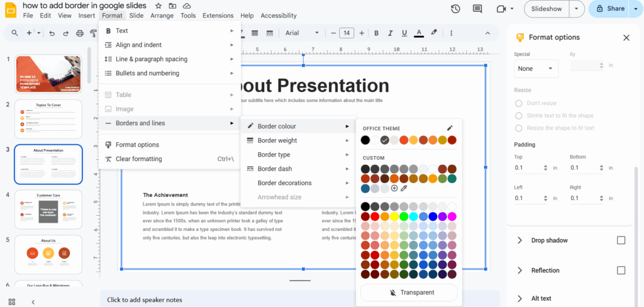Open the text colour picker
Viewport: 644px width, 307px height.
pos(418,33)
